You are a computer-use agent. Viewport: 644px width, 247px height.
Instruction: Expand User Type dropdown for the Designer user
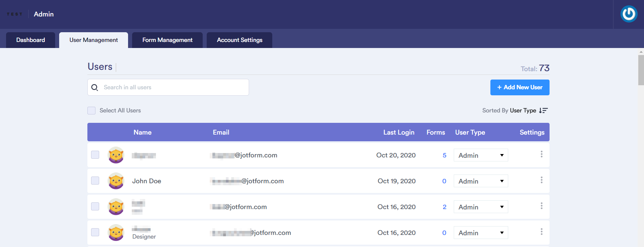click(481, 233)
